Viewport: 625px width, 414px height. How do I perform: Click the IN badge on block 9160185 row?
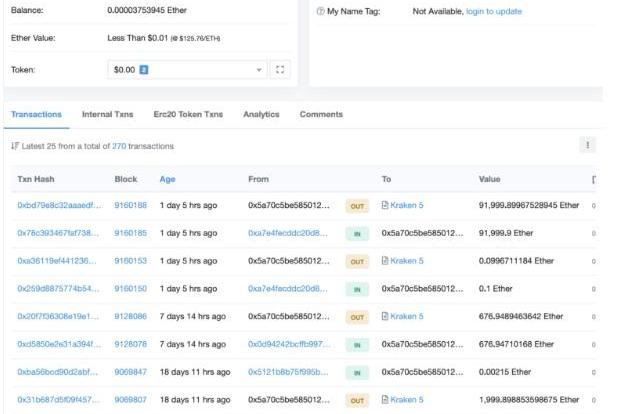357,233
